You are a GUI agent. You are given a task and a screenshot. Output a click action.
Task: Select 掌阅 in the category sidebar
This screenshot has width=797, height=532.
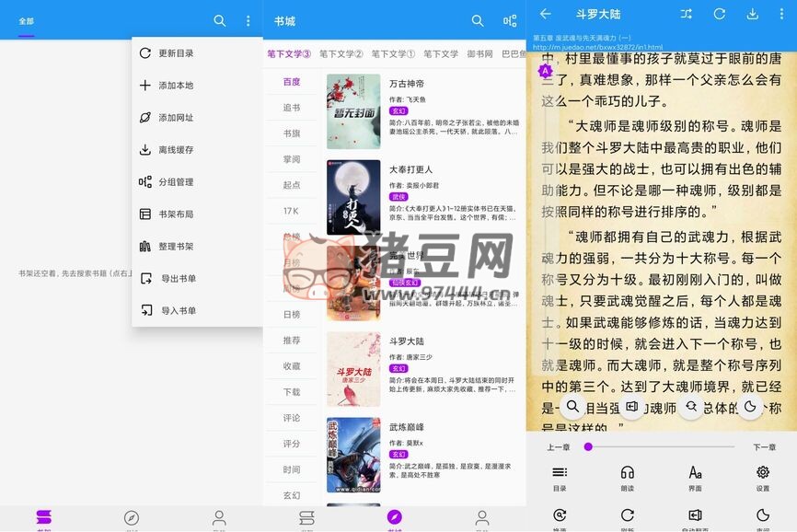point(292,159)
